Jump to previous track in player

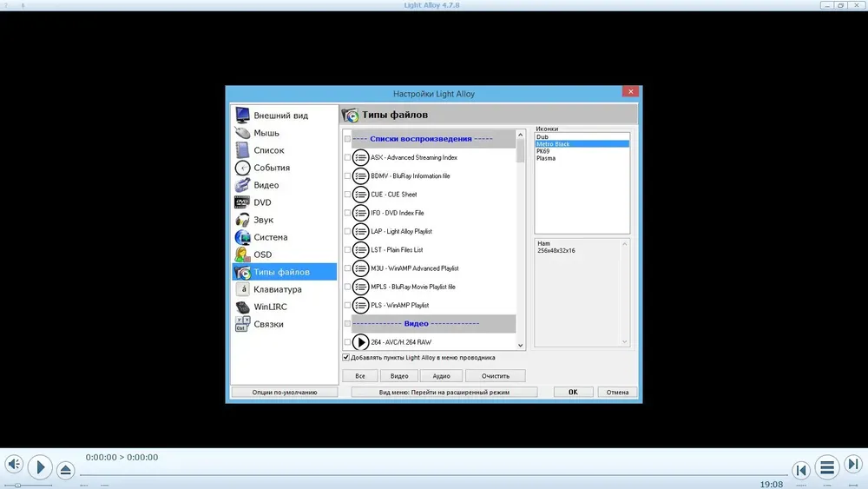(x=801, y=470)
